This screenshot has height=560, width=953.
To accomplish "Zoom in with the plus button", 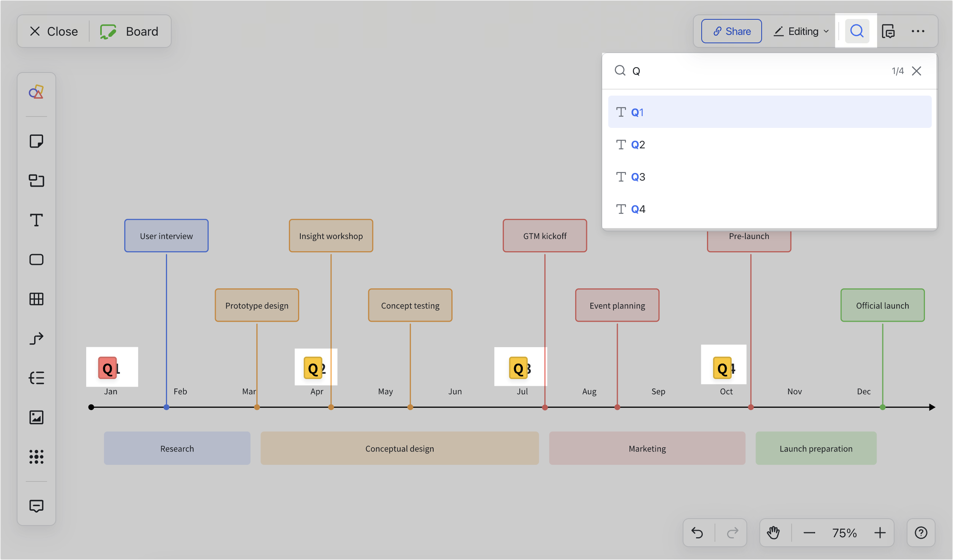I will click(880, 533).
